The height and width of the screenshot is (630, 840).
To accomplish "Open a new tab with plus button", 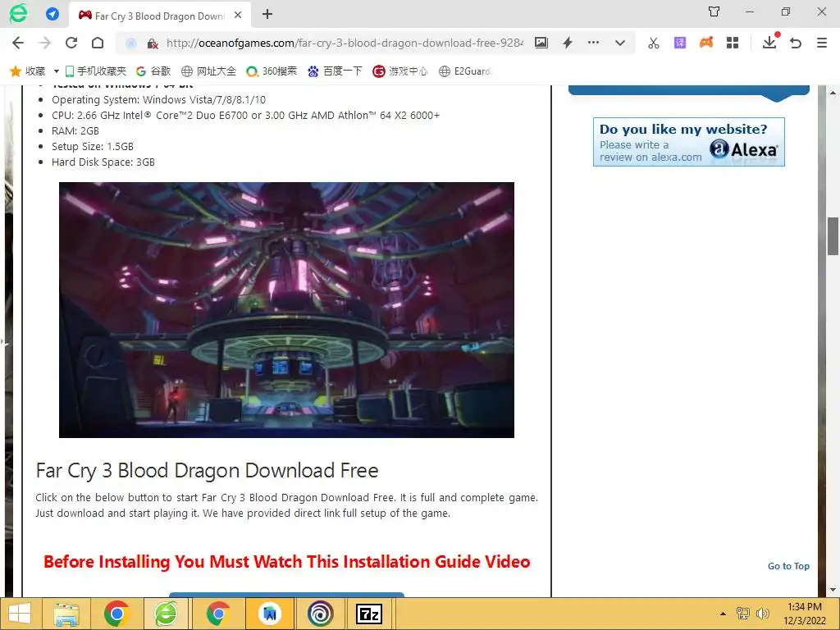I will (267, 15).
